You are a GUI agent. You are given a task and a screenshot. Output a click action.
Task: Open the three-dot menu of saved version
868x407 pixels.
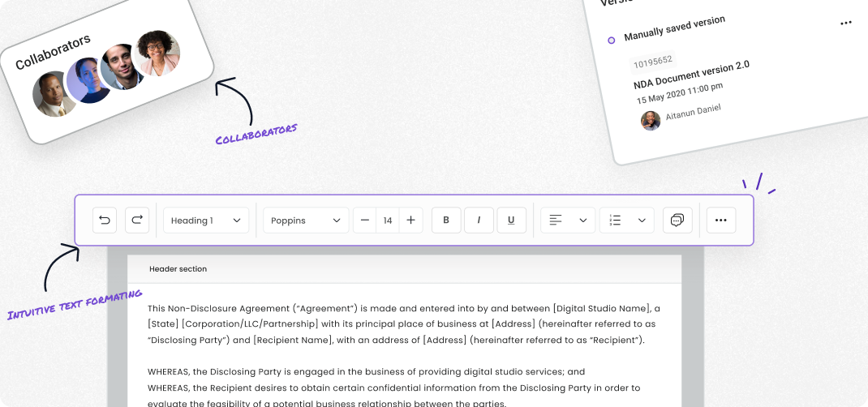point(846,24)
